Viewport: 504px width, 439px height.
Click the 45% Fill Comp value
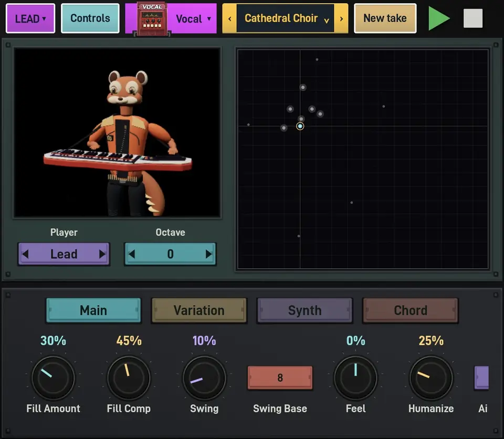[x=129, y=341]
